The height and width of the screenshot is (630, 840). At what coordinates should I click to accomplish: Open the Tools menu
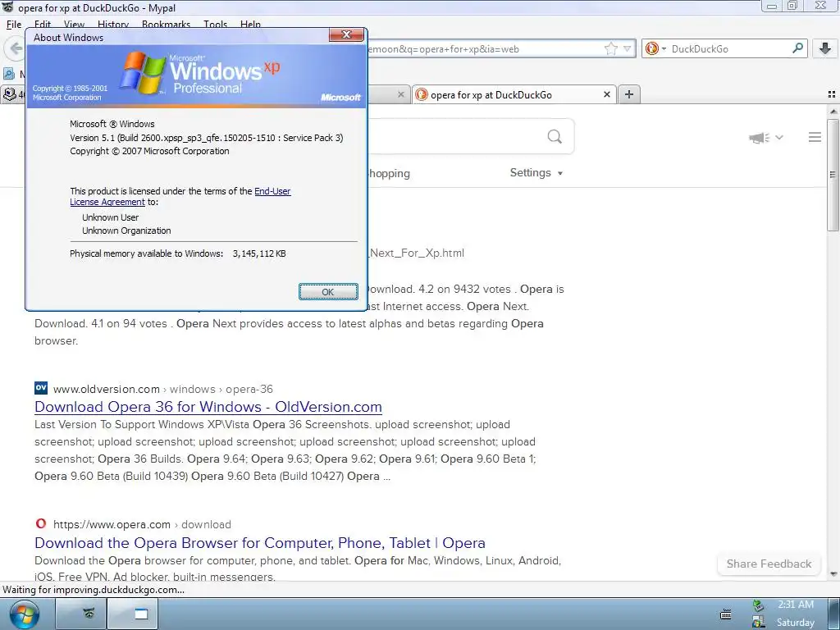(x=216, y=24)
